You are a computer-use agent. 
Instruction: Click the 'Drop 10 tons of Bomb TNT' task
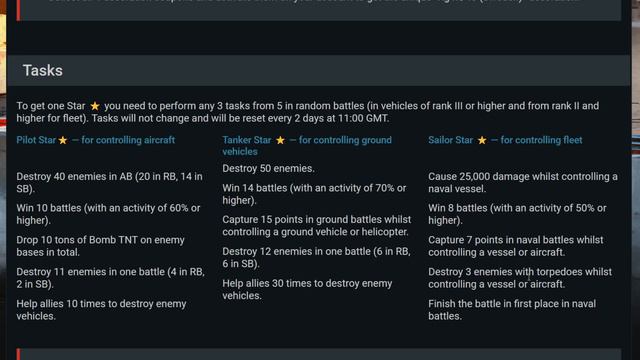pos(100,246)
